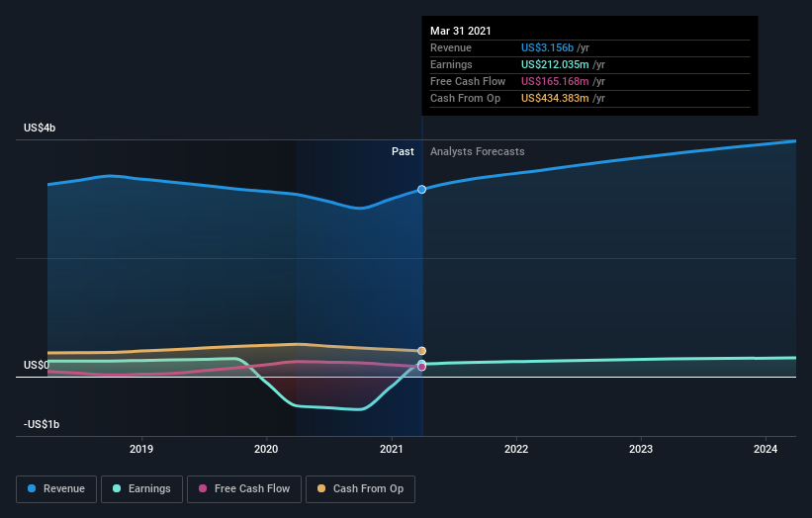Click the orange Cash From Op legend dot
Viewport: 812px width, 518px height.
pos(321,488)
